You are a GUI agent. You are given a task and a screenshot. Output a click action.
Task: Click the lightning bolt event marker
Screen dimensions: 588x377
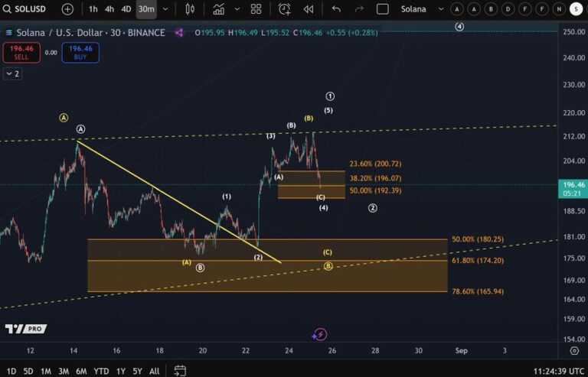click(320, 334)
